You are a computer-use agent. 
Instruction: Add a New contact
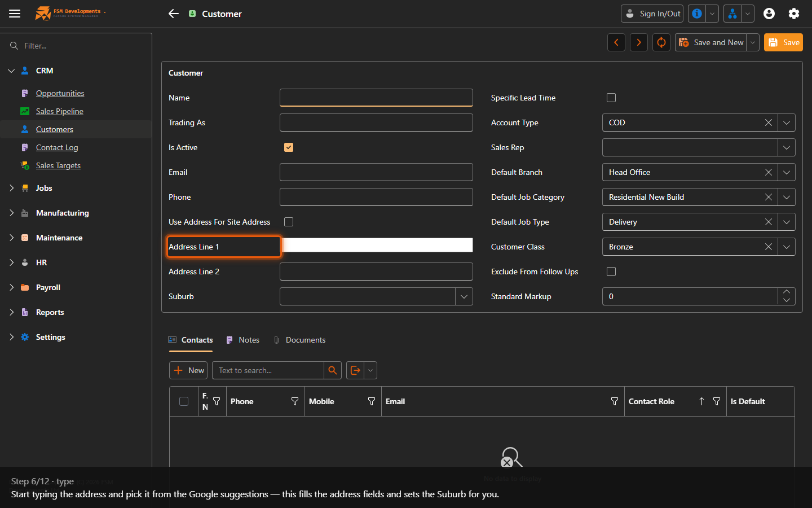point(188,370)
